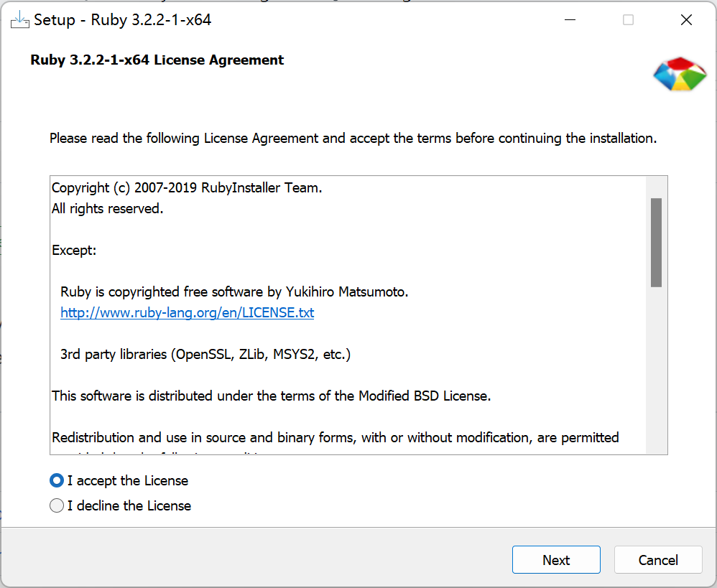
Task: Click the "3rd party libraries" line
Action: [x=205, y=354]
